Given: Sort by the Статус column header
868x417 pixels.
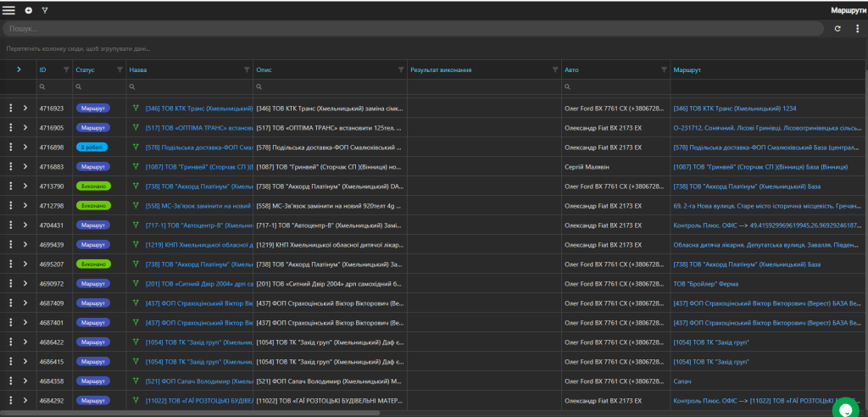Looking at the screenshot, I should pyautogui.click(x=86, y=69).
